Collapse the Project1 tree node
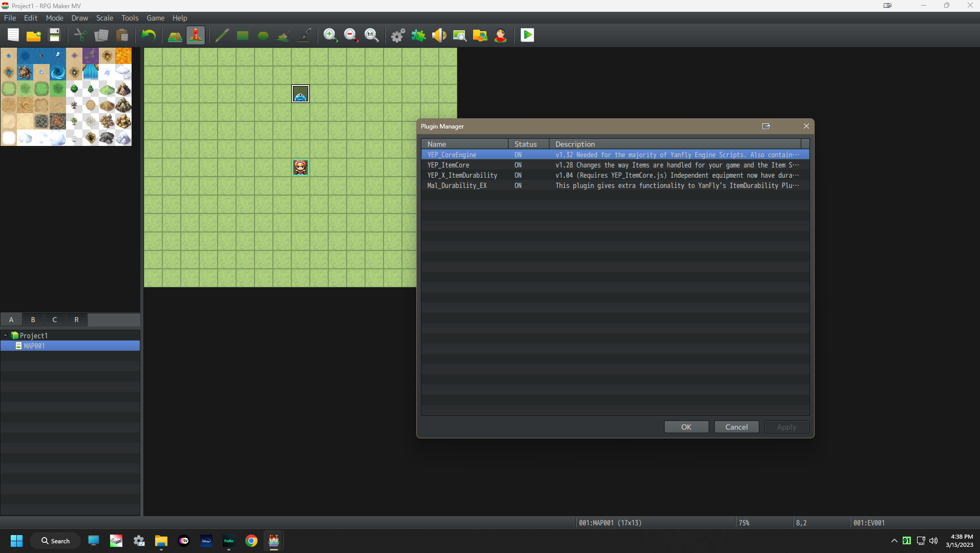The image size is (980, 553). [6, 335]
